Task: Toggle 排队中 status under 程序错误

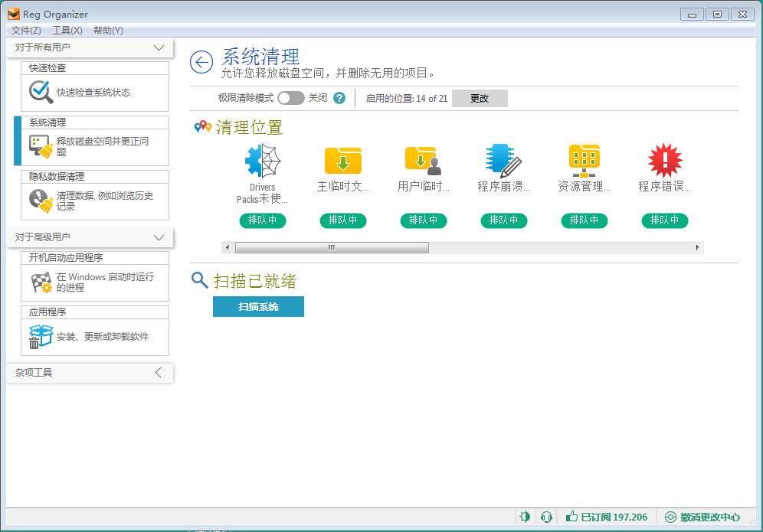Action: [x=664, y=220]
